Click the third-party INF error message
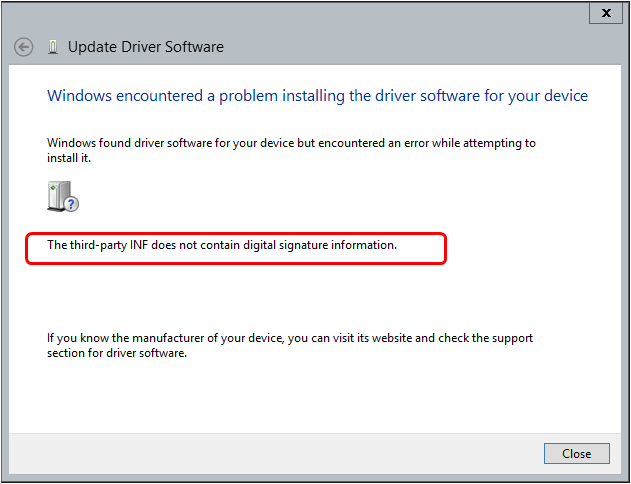This screenshot has width=631, height=484. pos(222,245)
